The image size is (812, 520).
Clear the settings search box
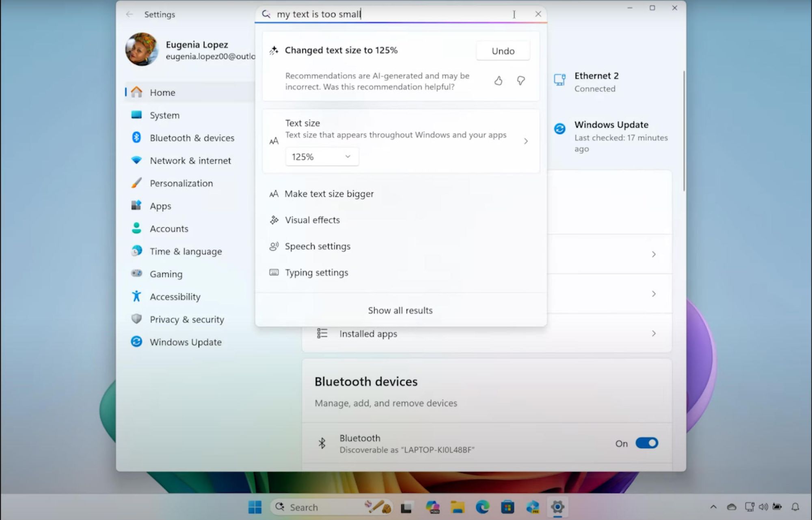coord(538,14)
